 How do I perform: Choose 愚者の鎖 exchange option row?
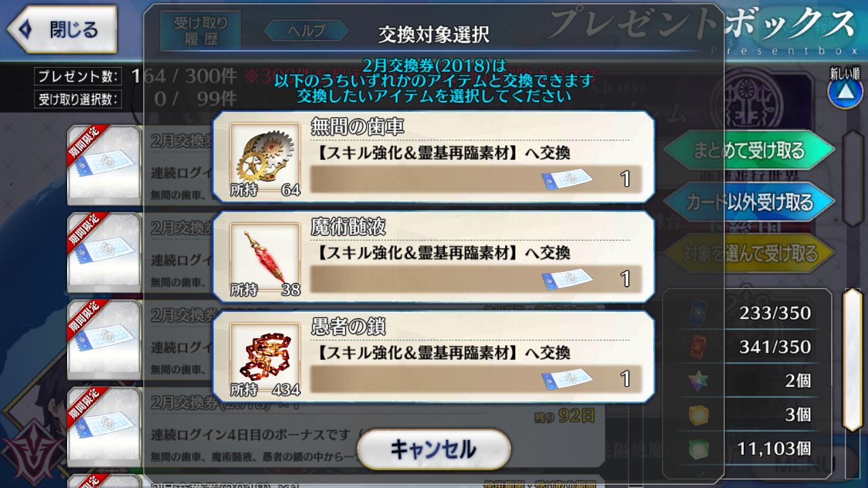pyautogui.click(x=433, y=357)
